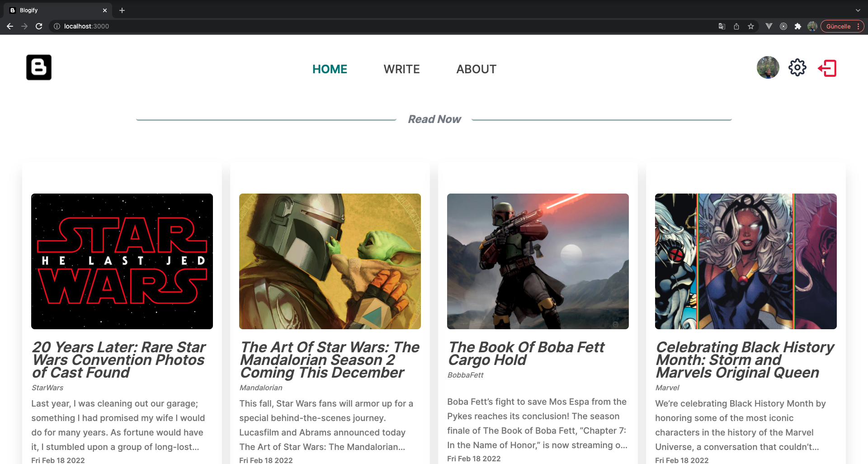Click excerpt starting 'This fall, Star Wars fans'
Viewport: 868px width, 464px height.
pos(326,425)
